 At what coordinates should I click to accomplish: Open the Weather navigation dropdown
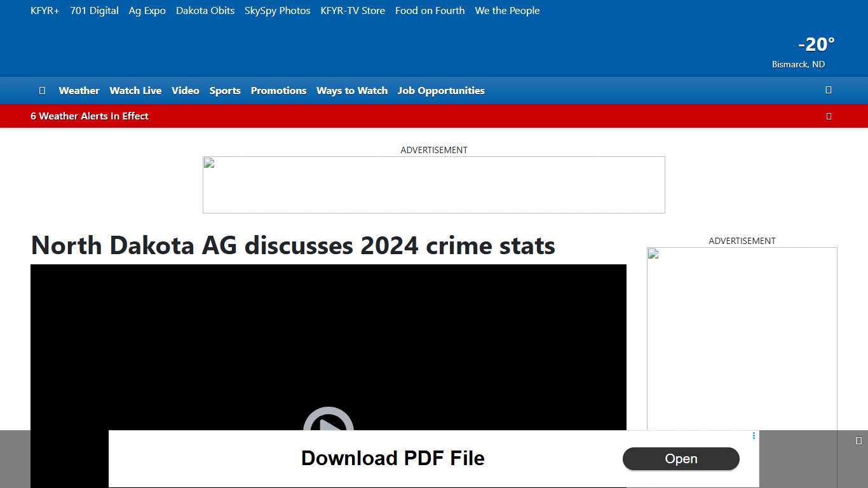click(79, 90)
